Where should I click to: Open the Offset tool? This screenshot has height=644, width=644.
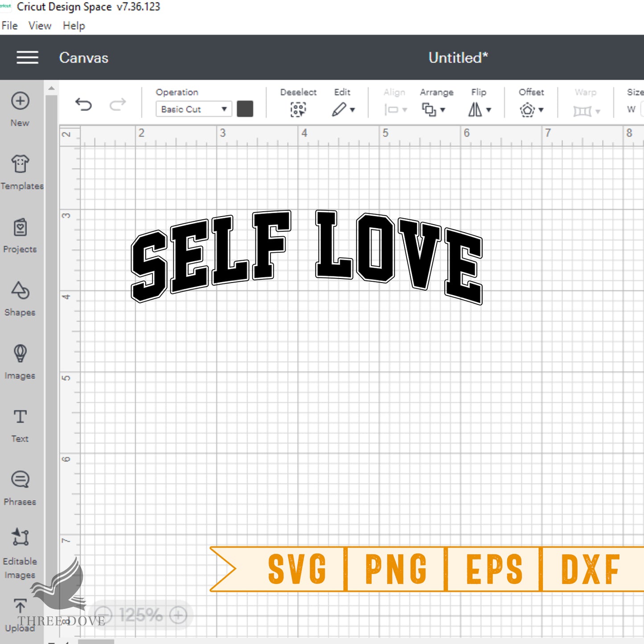pos(527,110)
